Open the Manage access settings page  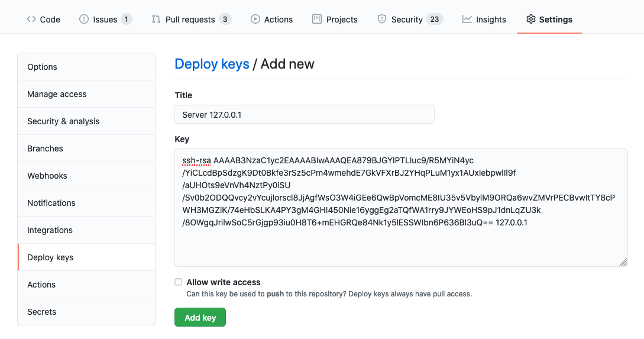57,94
